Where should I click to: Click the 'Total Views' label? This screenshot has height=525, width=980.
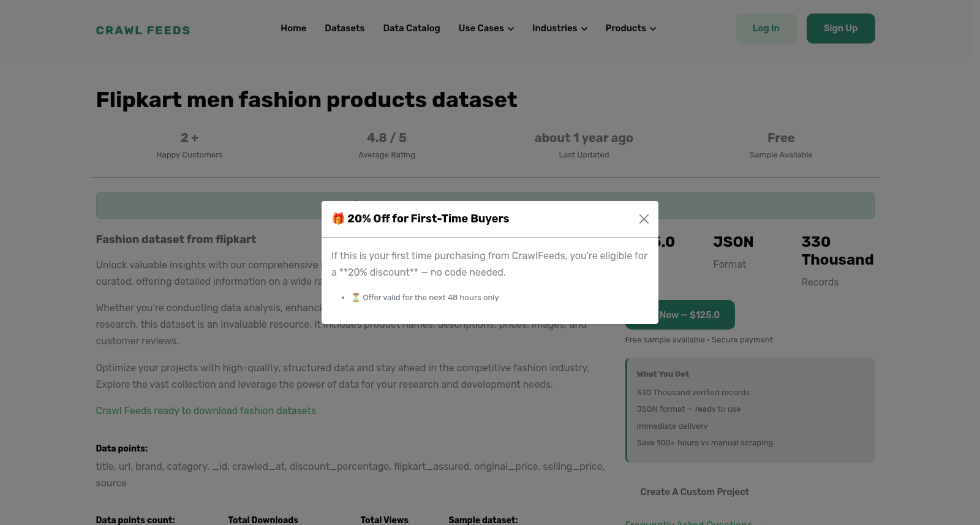pos(385,520)
